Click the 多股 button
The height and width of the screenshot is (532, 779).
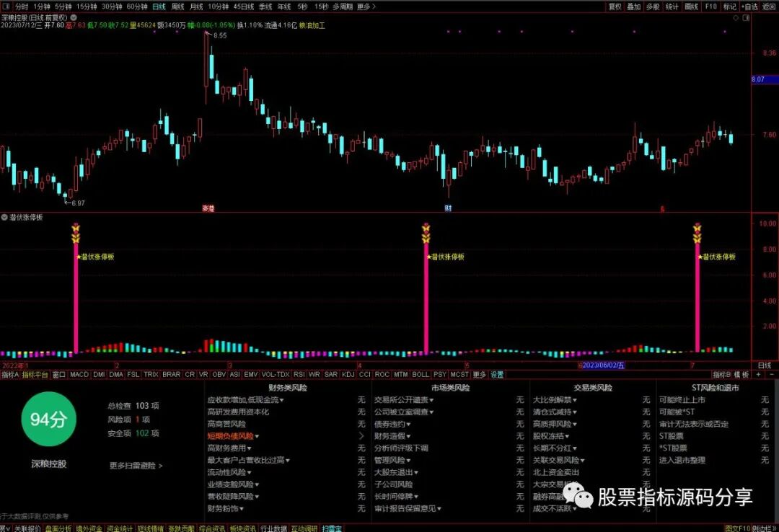pos(653,6)
